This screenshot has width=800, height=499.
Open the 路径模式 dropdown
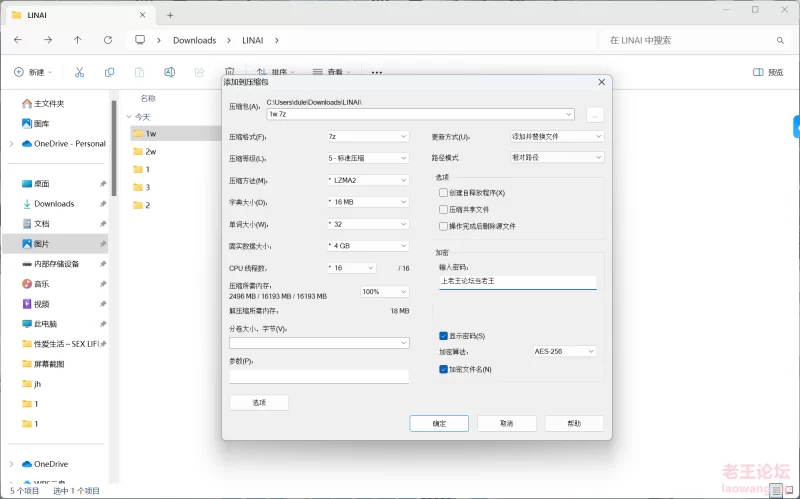[557, 158]
